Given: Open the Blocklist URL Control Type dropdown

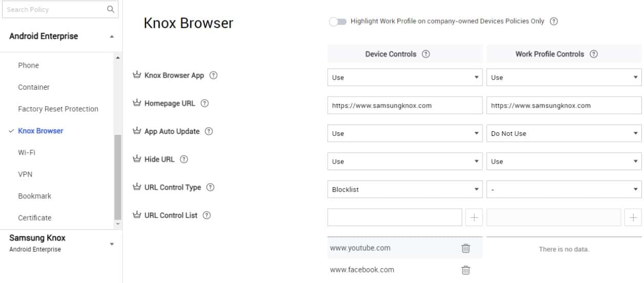Looking at the screenshot, I should tap(405, 189).
